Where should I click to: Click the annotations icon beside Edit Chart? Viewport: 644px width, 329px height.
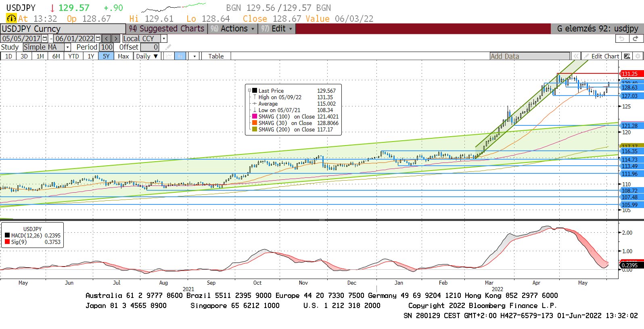627,56
